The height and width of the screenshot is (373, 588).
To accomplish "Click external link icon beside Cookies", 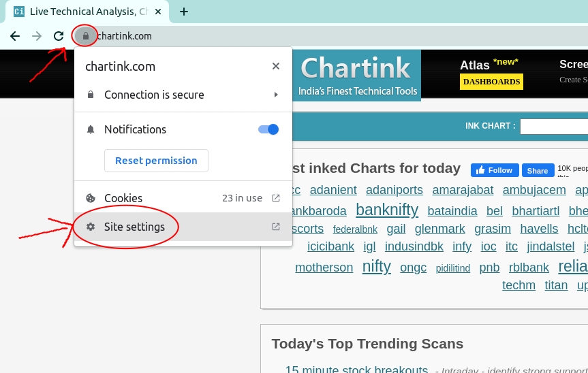I will tap(276, 198).
